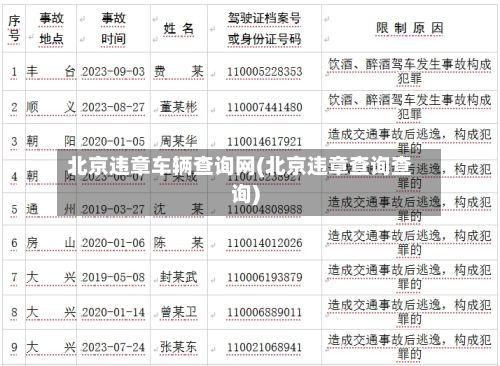Select the name 周某华
Viewport: 500px width, 366px height.
(178, 141)
